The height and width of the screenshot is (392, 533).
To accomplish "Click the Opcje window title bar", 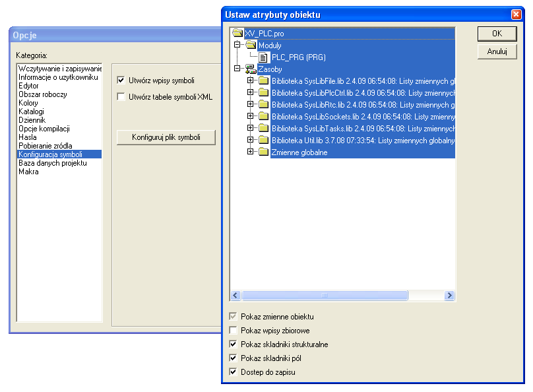I will 115,35.
